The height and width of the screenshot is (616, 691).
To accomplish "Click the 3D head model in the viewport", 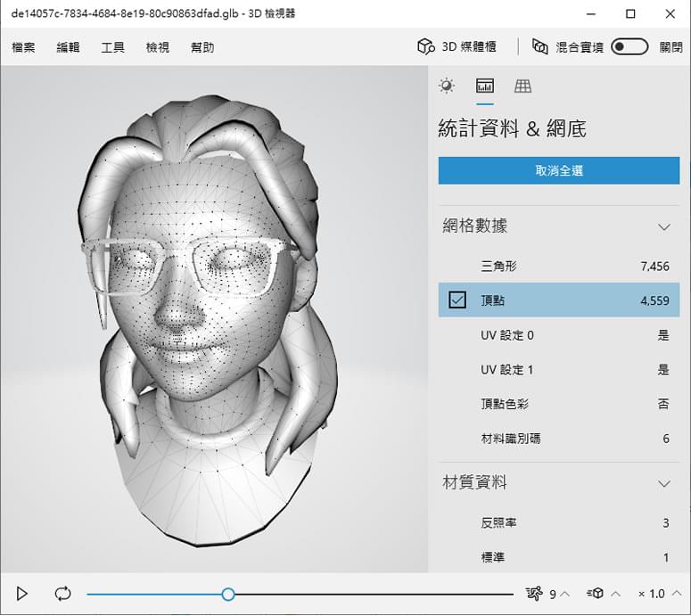I will (207, 320).
